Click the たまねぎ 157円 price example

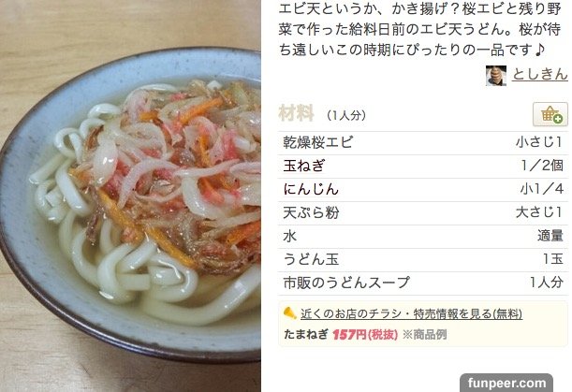(x=341, y=334)
